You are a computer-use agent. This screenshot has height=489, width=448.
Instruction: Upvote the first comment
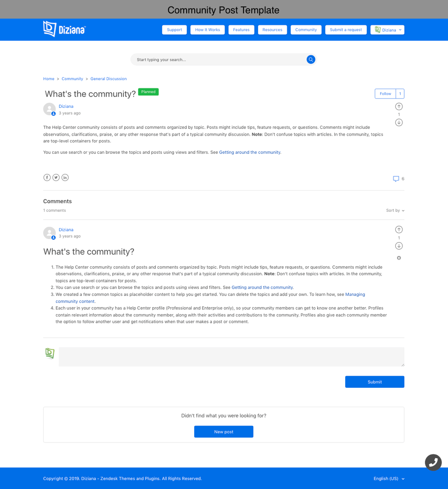tap(399, 230)
